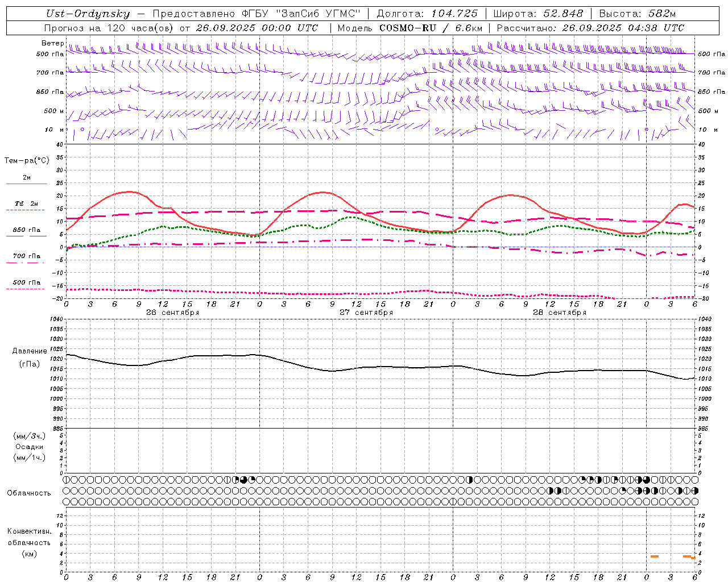Image resolution: width=728 pixels, height=582 pixels.
Task: Click the 'Давление' pressure panel label
Action: tap(30, 351)
